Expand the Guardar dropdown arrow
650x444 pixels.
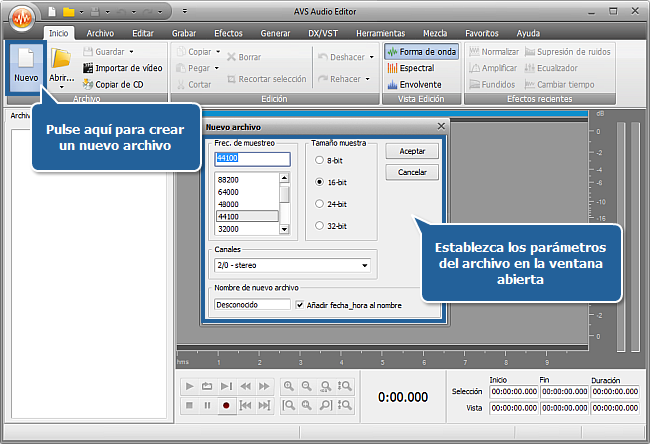click(131, 52)
